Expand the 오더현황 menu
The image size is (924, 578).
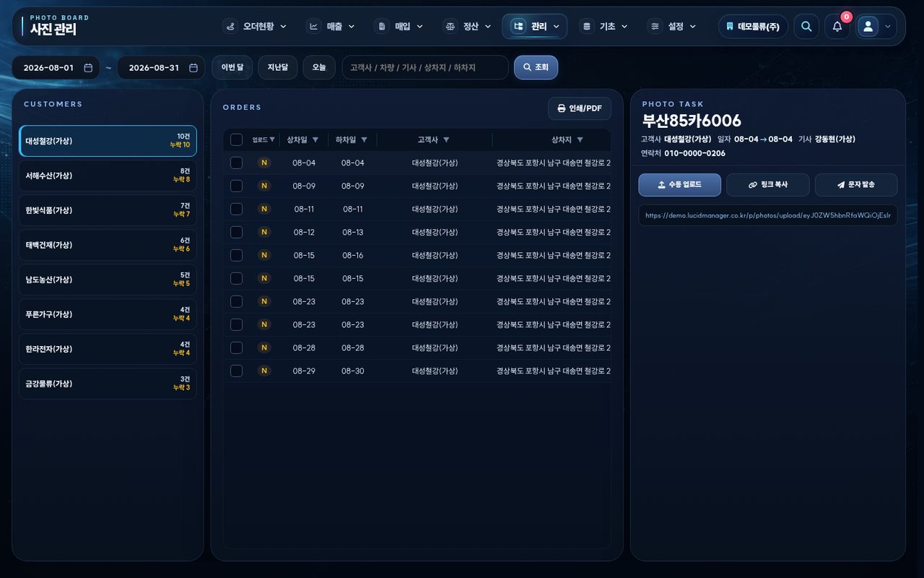click(x=255, y=27)
